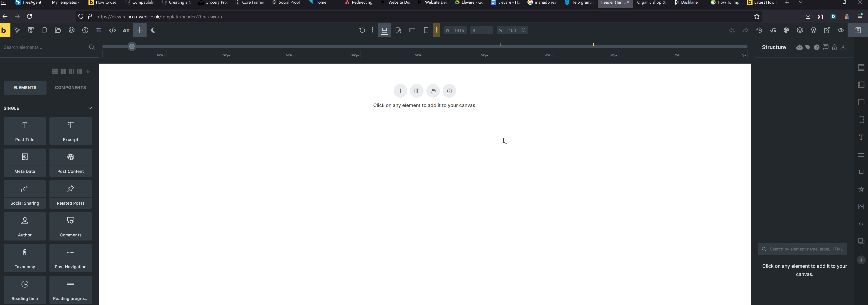Switch to the COMPONENTS tab
The width and height of the screenshot is (868, 305).
pos(70,88)
